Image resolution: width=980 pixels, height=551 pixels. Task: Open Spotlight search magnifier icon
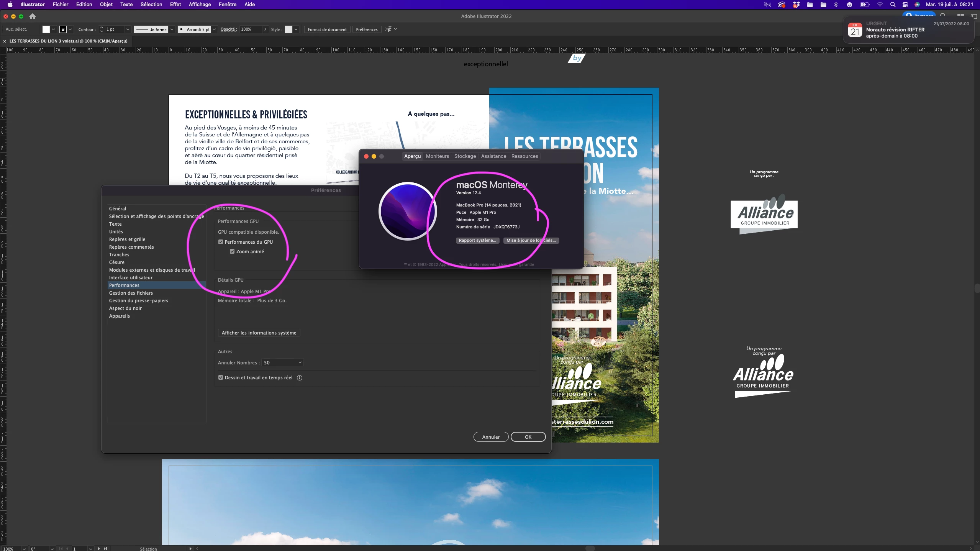click(x=893, y=5)
